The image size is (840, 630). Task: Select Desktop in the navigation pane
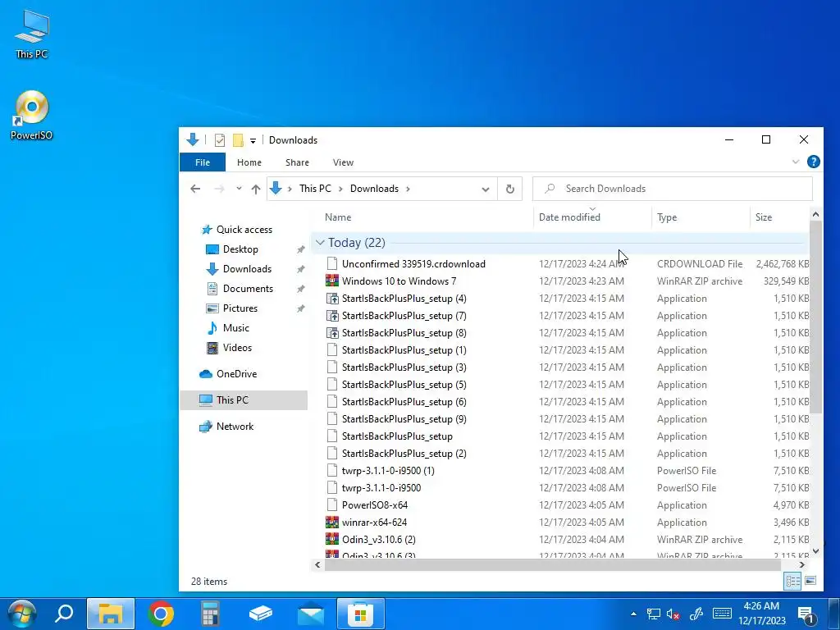tap(240, 249)
